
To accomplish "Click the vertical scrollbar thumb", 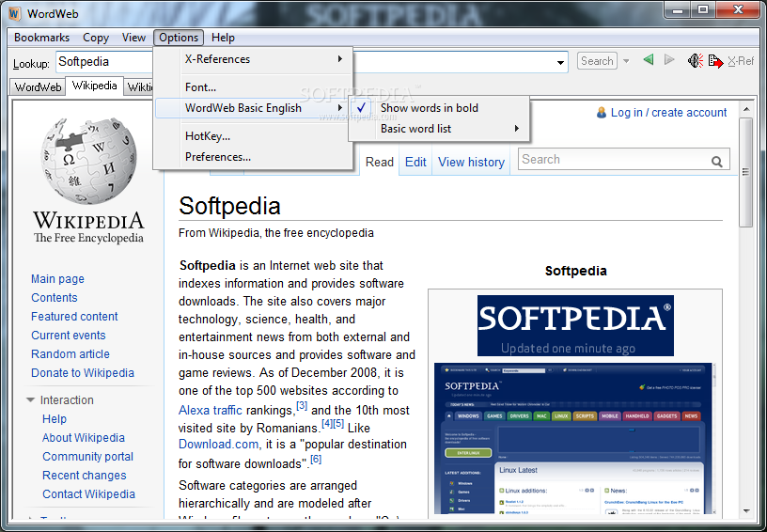I will 746,172.
